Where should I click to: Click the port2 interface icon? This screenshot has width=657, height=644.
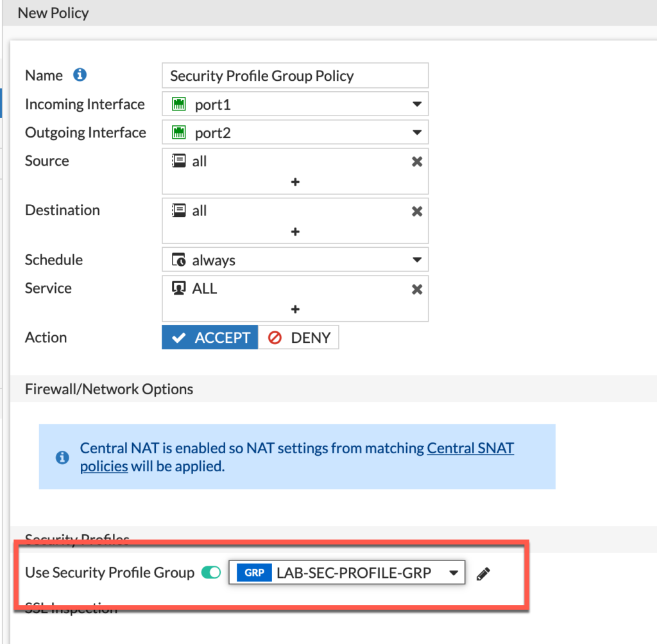click(179, 132)
